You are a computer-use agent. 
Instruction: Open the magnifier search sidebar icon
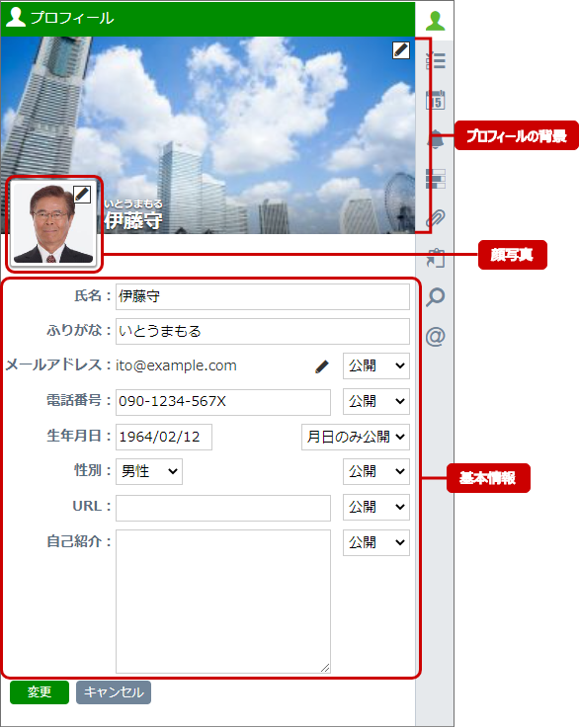click(436, 297)
